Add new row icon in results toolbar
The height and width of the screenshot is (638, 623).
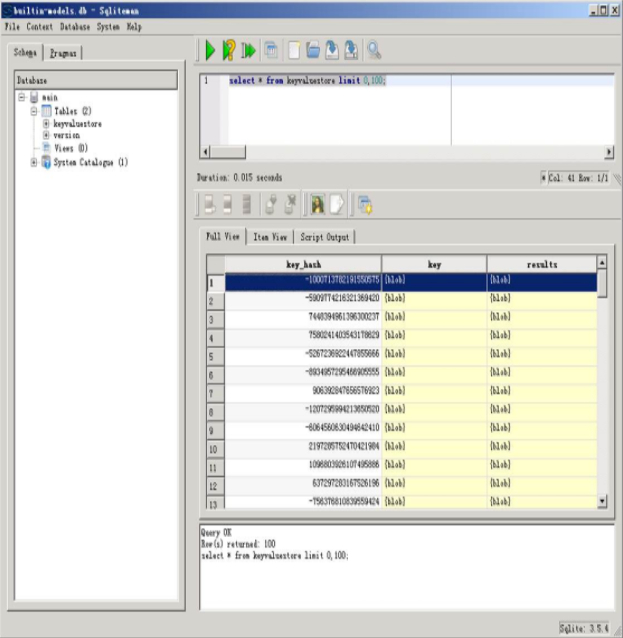click(x=210, y=204)
